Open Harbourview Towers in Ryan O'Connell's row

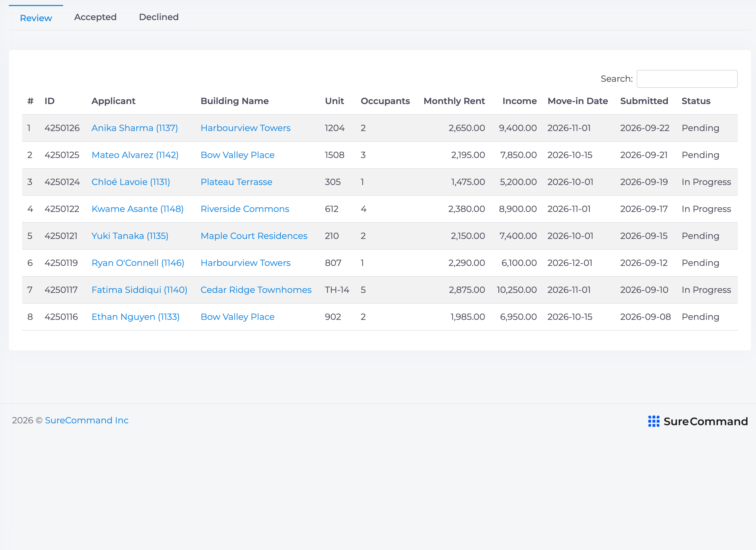(245, 263)
